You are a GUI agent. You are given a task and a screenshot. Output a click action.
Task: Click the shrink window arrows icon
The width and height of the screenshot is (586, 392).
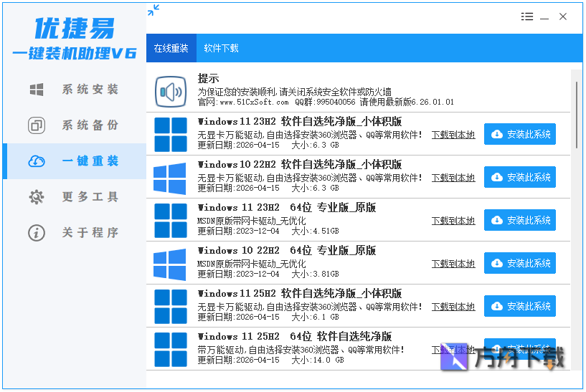(153, 10)
